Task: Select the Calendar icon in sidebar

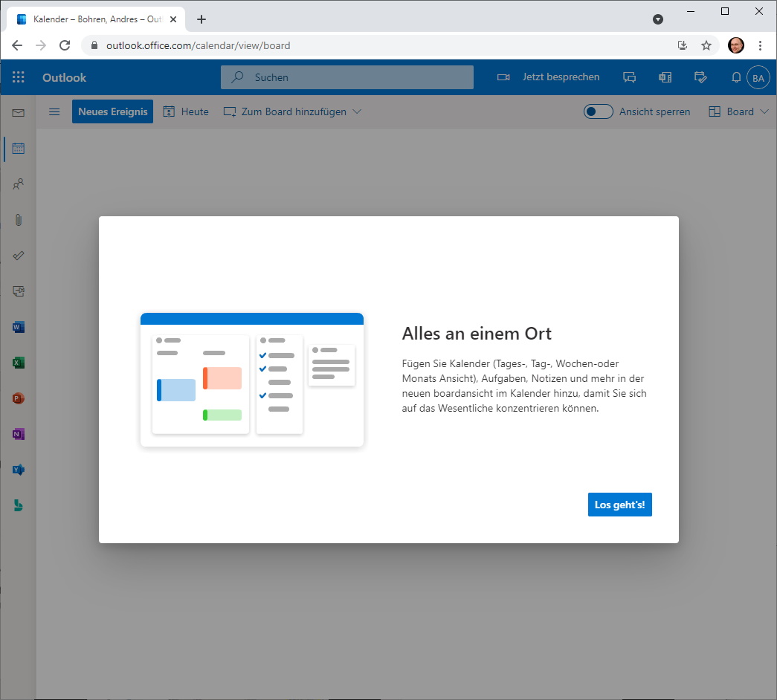Action: click(19, 149)
